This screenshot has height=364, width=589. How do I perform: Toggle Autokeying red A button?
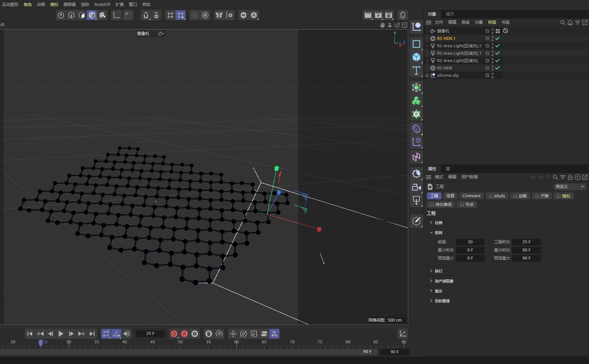[x=184, y=334]
